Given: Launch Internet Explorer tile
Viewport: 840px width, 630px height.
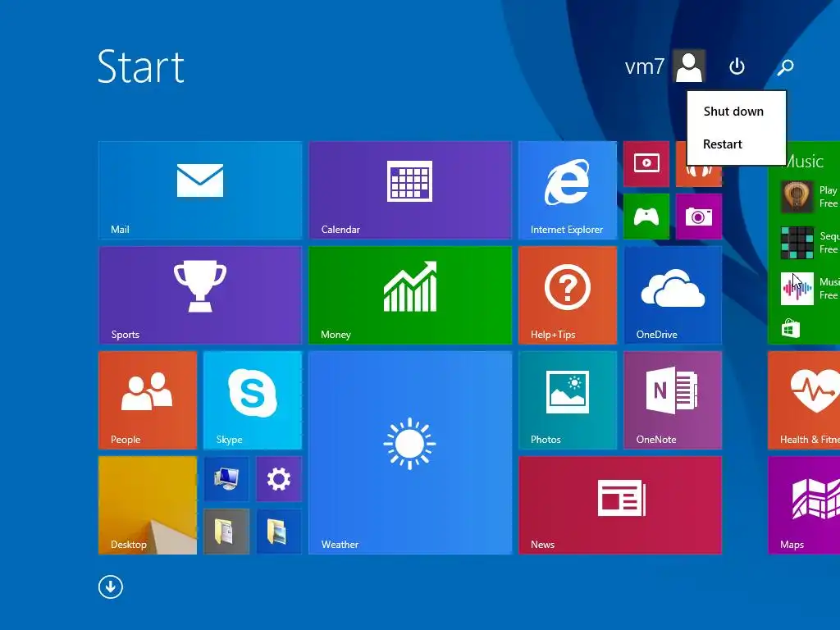Looking at the screenshot, I should [x=568, y=190].
